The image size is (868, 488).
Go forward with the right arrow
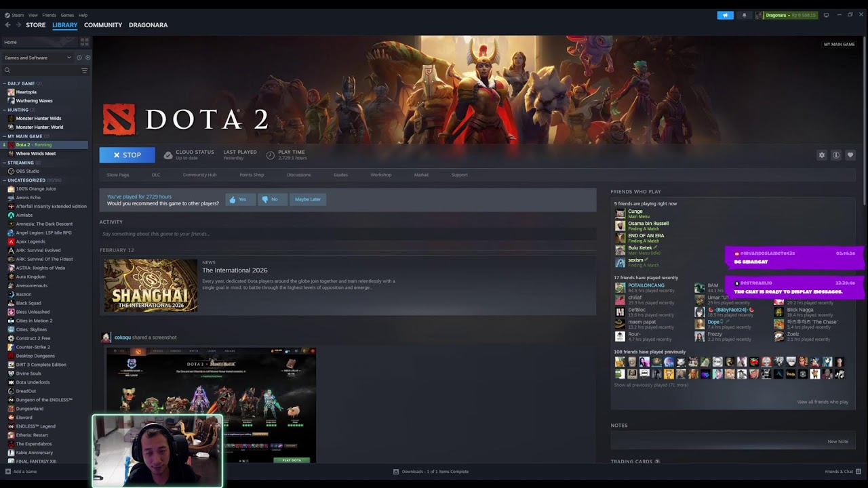18,25
